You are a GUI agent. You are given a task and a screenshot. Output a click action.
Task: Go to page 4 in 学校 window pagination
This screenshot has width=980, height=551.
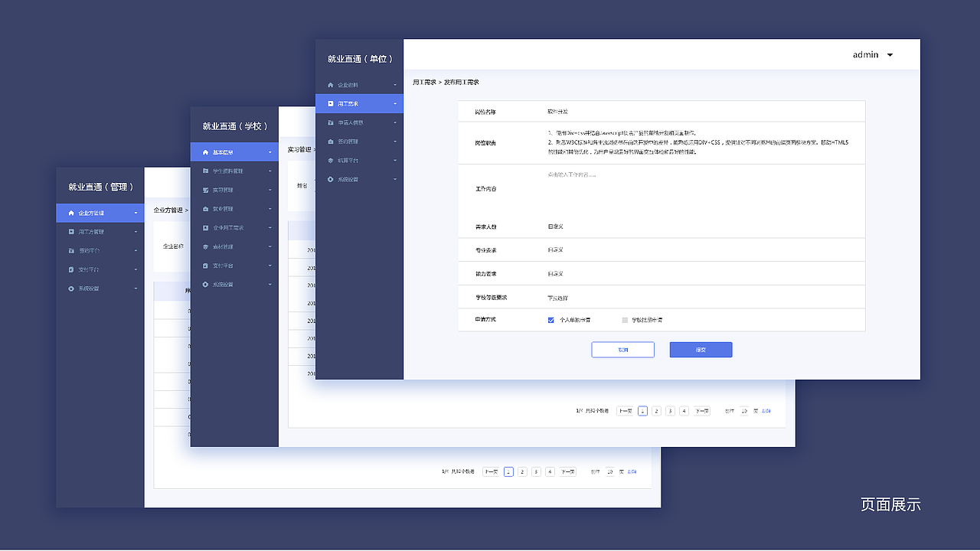click(x=684, y=411)
